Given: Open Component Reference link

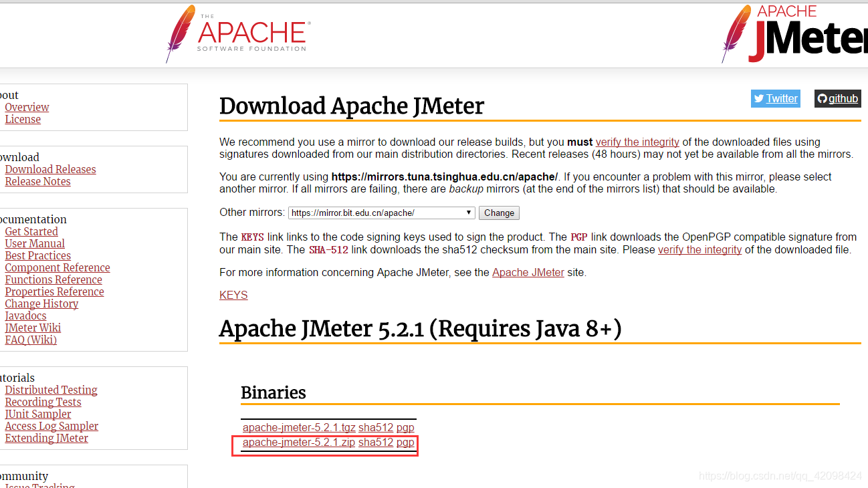Looking at the screenshot, I should [x=58, y=267].
